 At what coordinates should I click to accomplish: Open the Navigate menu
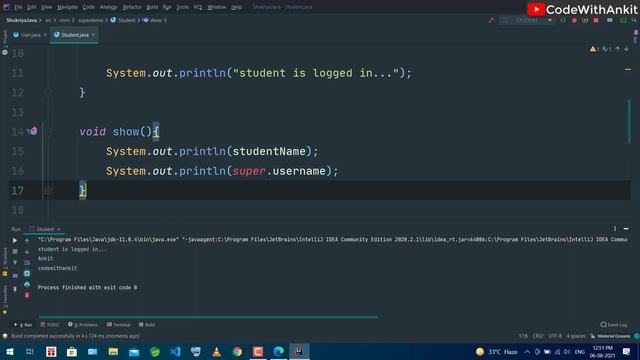coord(67,7)
